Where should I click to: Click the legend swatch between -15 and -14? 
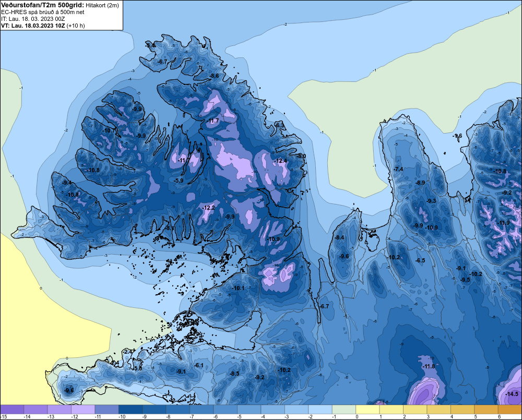(12, 410)
